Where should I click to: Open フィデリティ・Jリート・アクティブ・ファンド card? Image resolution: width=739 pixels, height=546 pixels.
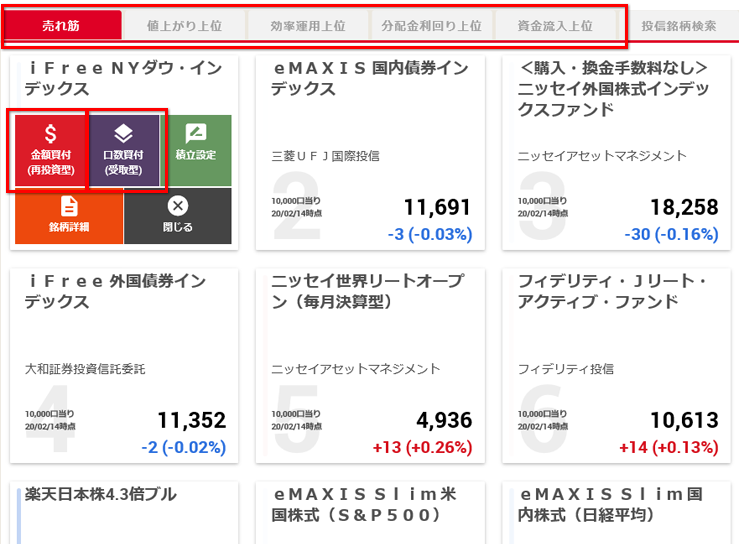point(616,366)
